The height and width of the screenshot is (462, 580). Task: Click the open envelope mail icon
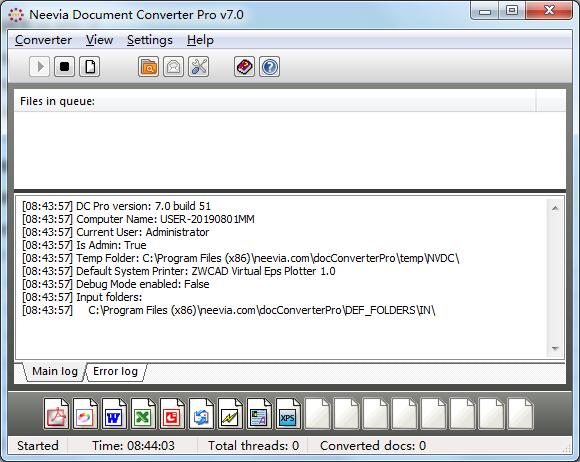[173, 67]
